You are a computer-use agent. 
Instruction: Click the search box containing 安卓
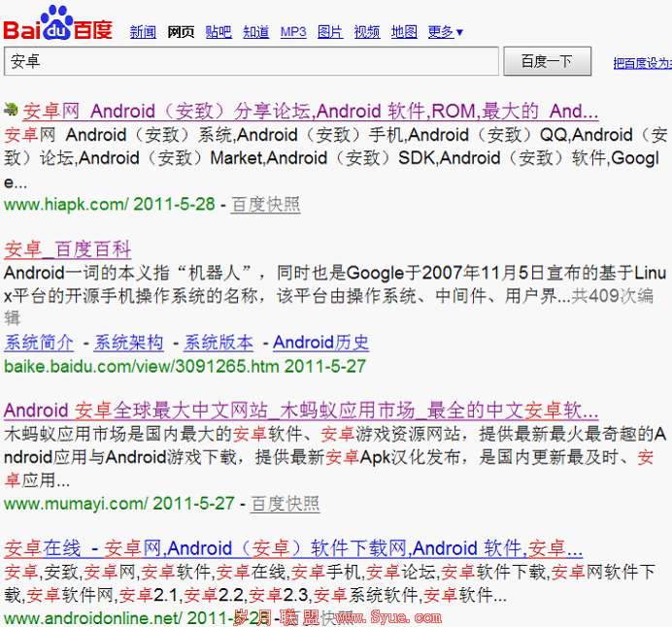click(252, 61)
